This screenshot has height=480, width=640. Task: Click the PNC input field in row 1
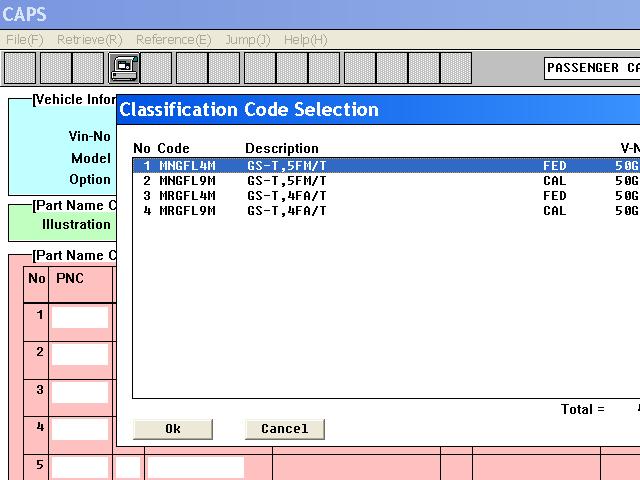tap(80, 318)
